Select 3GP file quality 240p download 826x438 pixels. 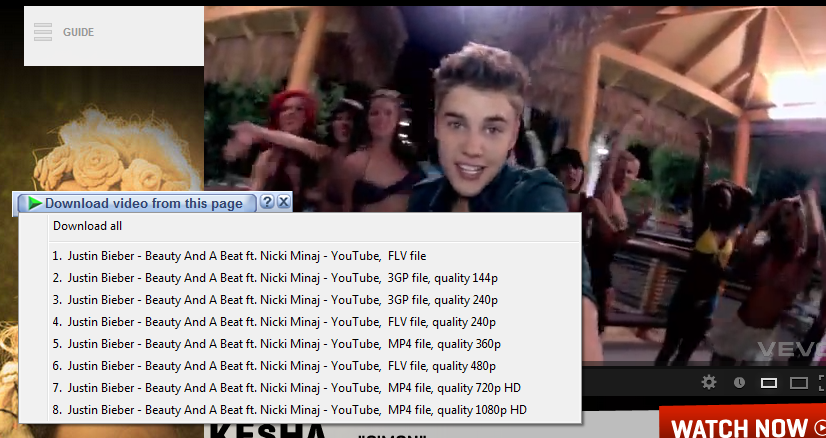[x=300, y=300]
